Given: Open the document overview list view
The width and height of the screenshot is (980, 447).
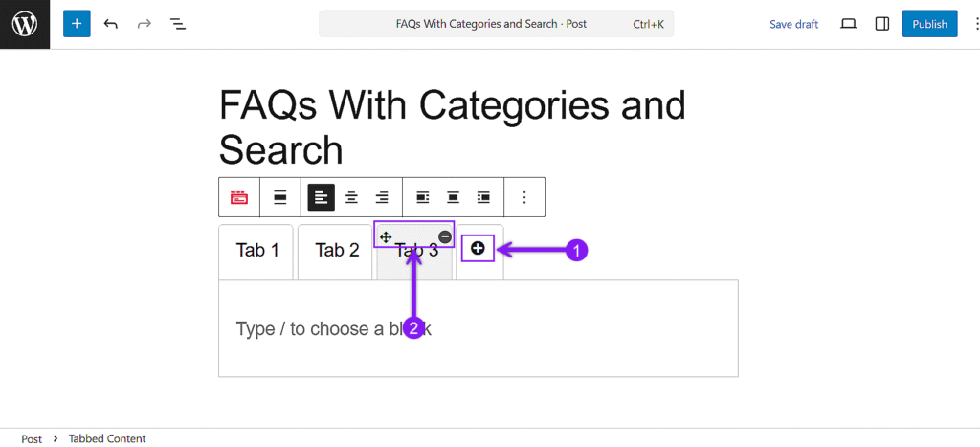Looking at the screenshot, I should click(x=177, y=24).
